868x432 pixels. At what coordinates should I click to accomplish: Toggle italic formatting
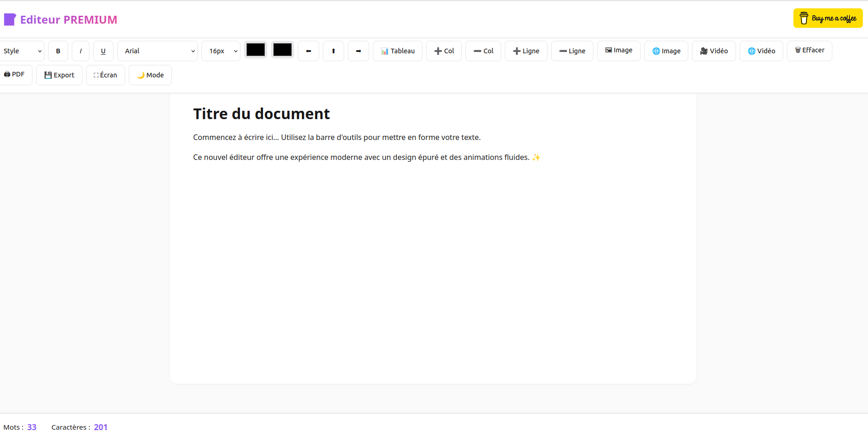(81, 51)
